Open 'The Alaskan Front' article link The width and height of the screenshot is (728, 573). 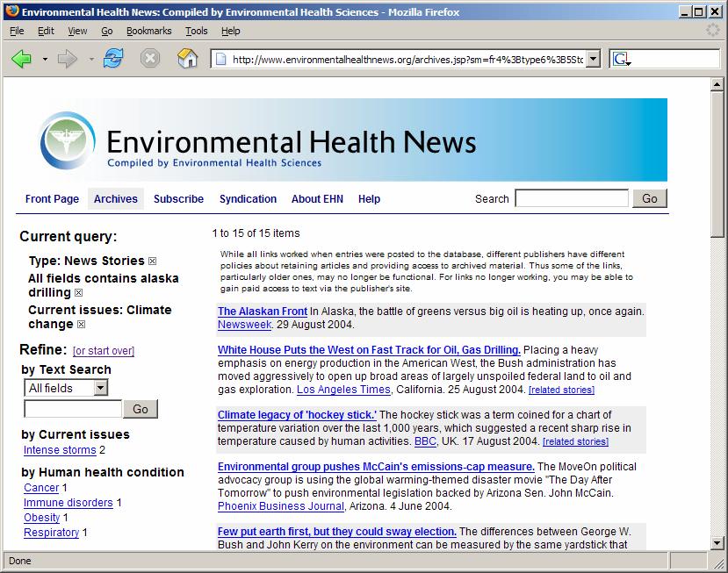click(262, 312)
